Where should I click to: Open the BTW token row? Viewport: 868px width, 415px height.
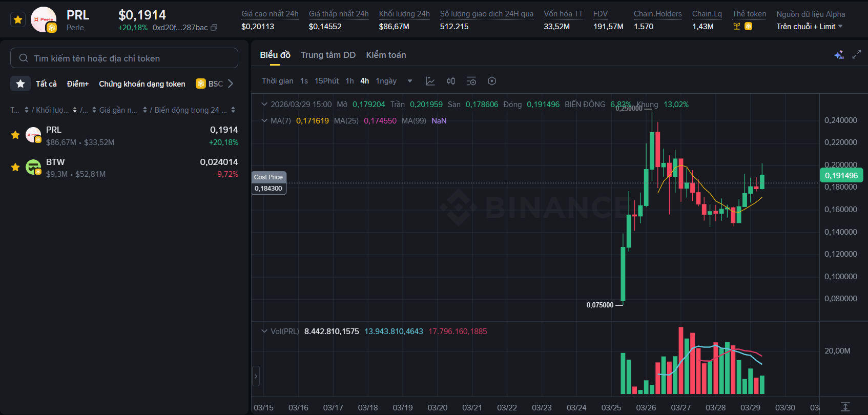pyautogui.click(x=124, y=168)
